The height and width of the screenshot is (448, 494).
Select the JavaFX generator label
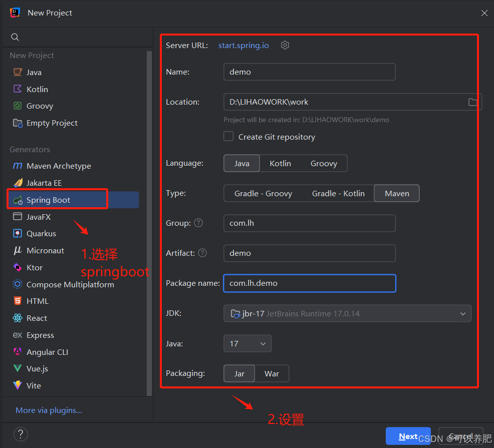(x=39, y=217)
